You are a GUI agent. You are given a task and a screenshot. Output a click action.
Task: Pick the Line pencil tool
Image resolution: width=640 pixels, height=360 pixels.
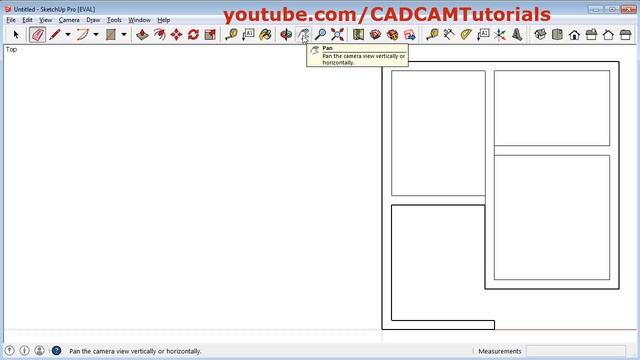click(x=55, y=35)
